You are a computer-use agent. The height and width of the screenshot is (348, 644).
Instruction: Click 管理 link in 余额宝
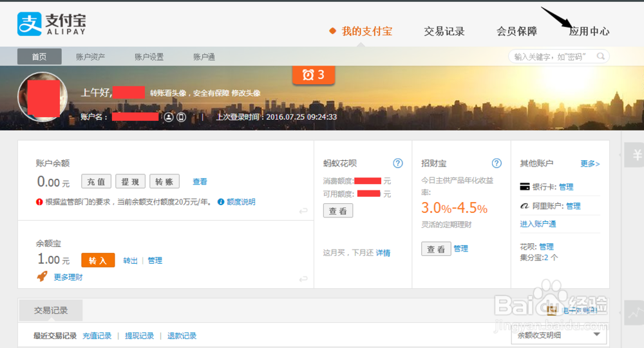155,260
